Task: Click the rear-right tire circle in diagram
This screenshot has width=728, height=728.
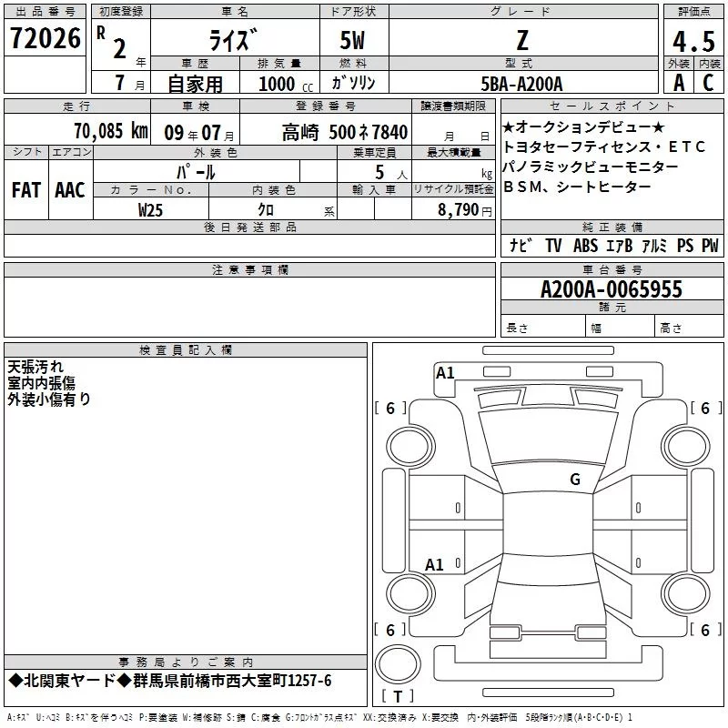Action: point(686,593)
